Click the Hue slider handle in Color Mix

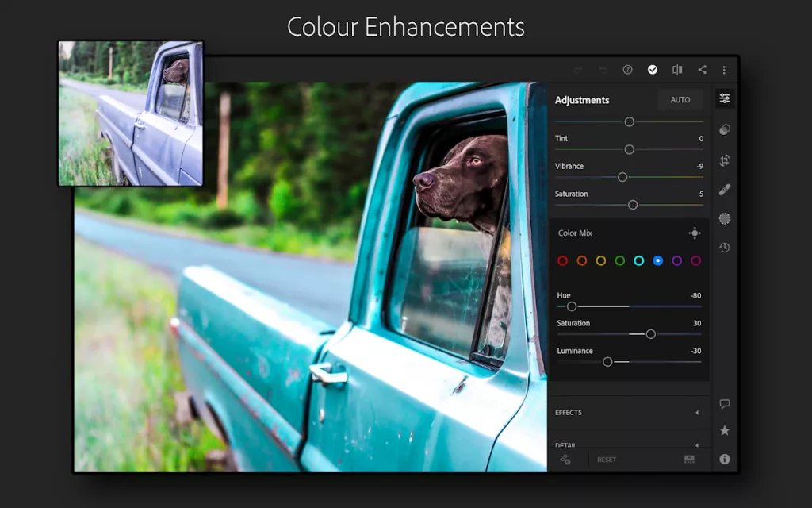[x=572, y=307]
